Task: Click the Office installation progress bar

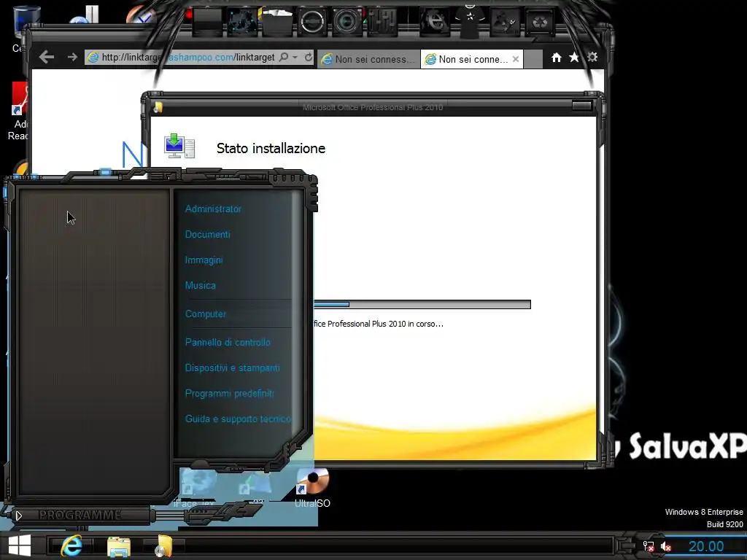Action: pos(422,305)
